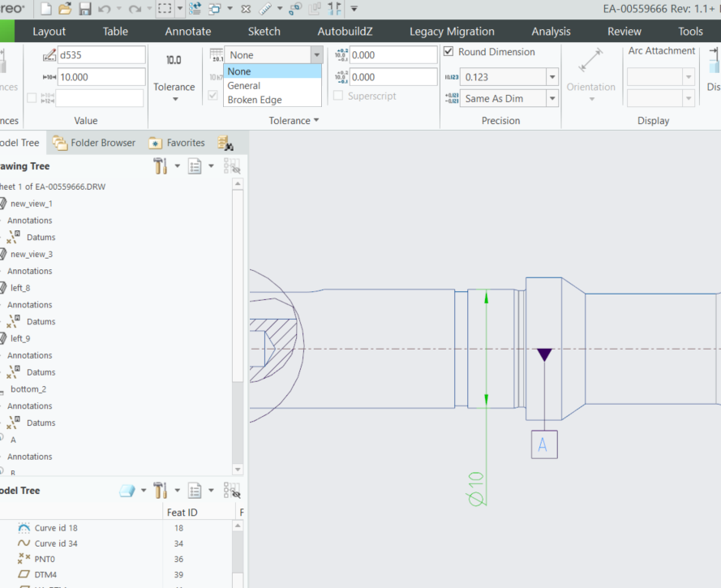The width and height of the screenshot is (721, 588).
Task: Click the Regenerate icon in the quick access toolbar
Action: coord(195,9)
